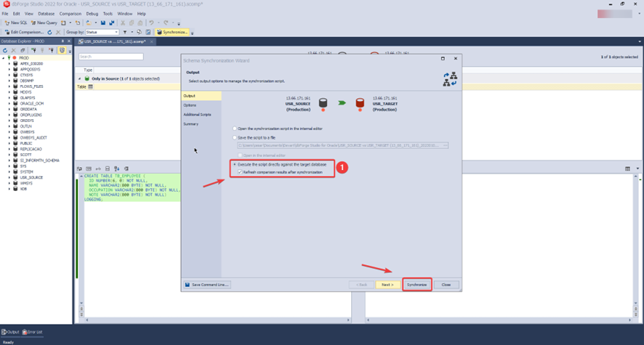Switch to the Options wizard page
The height and width of the screenshot is (345, 644).
pyautogui.click(x=190, y=105)
